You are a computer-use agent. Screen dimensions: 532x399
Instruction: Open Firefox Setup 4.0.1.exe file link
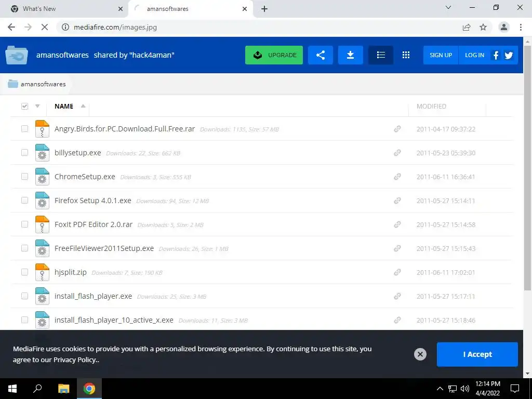point(93,201)
